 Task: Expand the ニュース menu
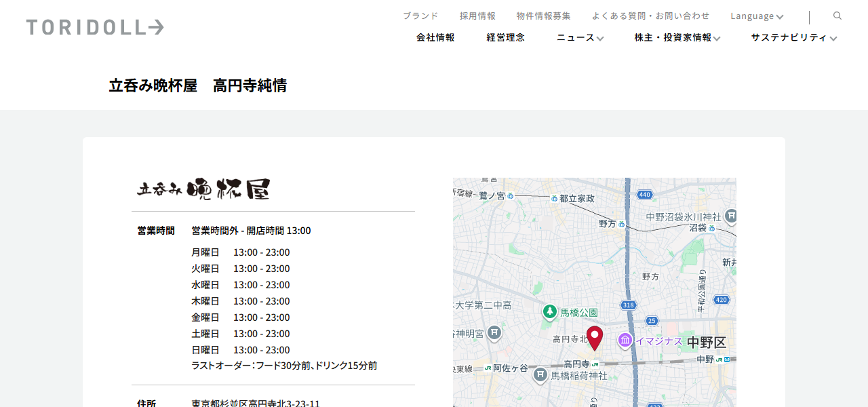click(580, 37)
